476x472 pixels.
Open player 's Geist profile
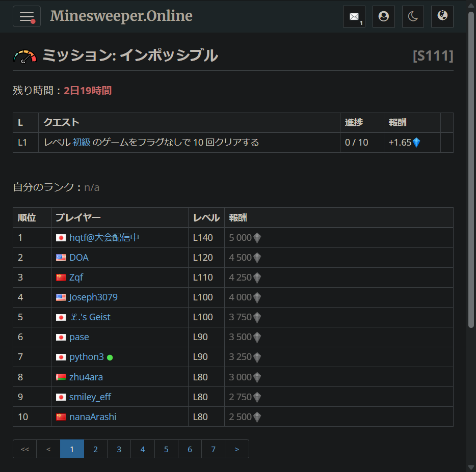pyautogui.click(x=91, y=317)
